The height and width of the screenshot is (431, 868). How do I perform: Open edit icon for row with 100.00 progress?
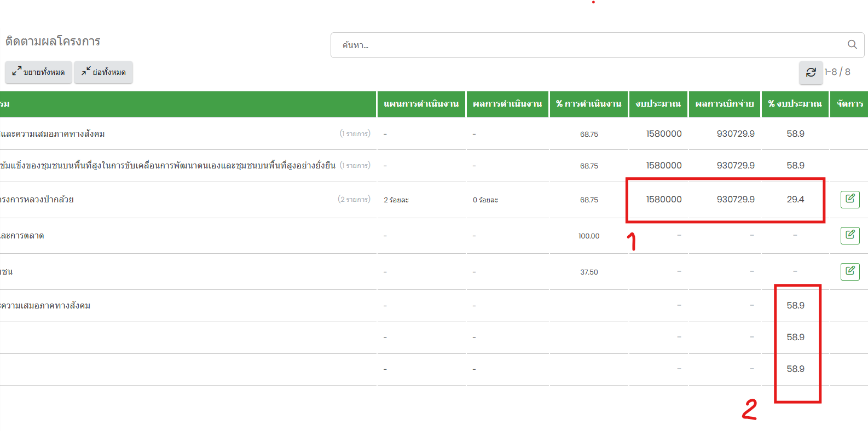849,235
